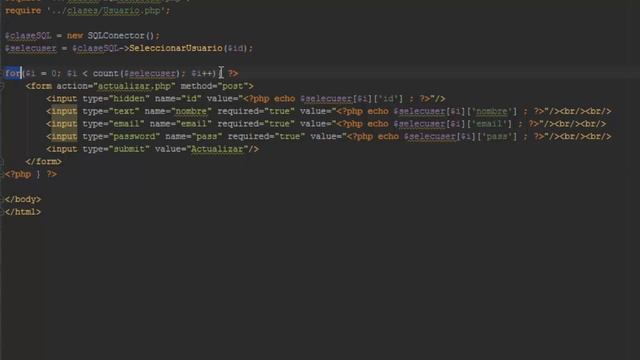Click the type="password" attribute value
The image size is (640, 360).
[x=135, y=137]
